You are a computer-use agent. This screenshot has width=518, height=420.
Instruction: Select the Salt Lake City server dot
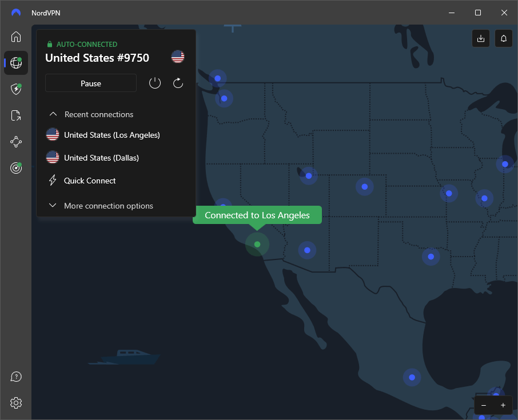tap(309, 176)
